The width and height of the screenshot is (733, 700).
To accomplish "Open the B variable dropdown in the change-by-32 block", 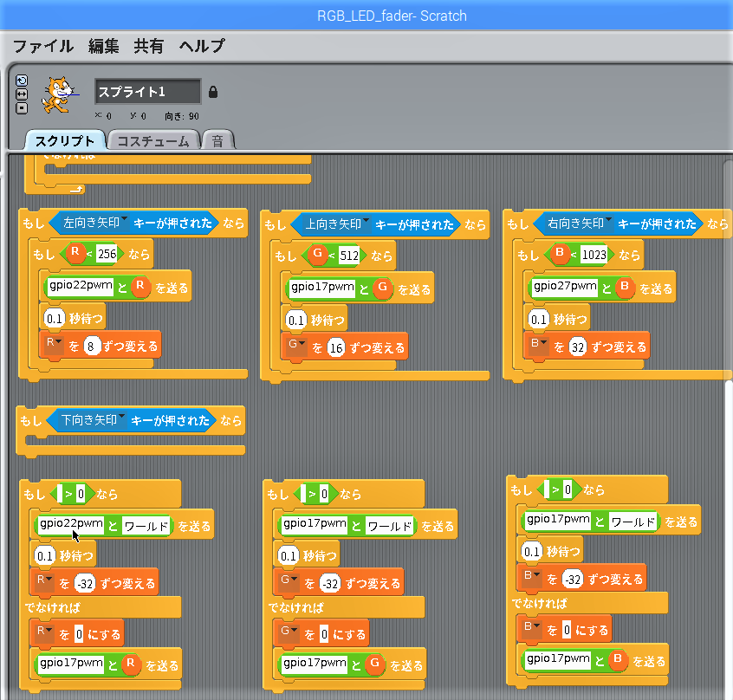I will pos(539,344).
